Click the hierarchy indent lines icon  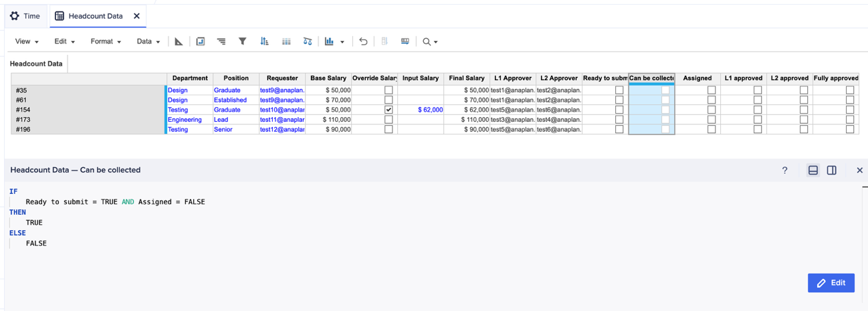pos(221,41)
